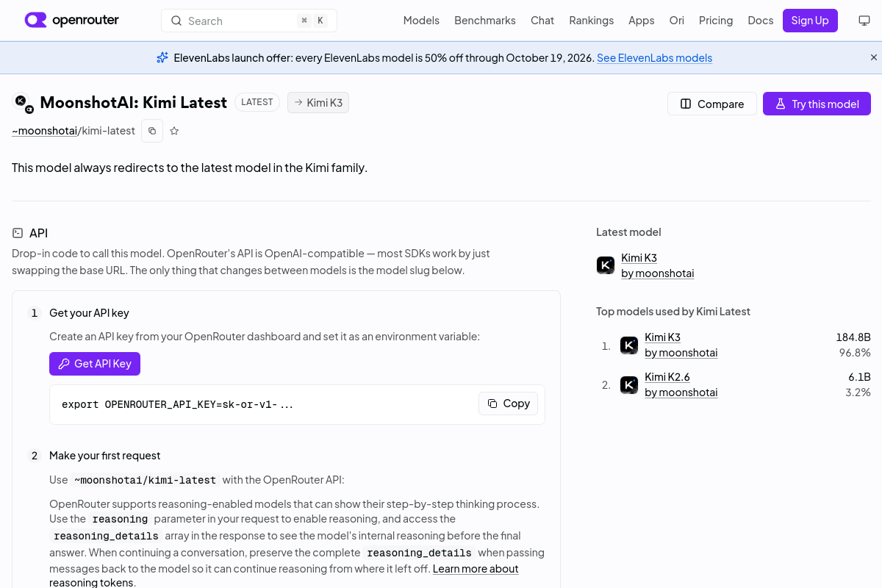Click by moonshotai under Kimi K2.6
The width and height of the screenshot is (882, 588).
coord(681,392)
